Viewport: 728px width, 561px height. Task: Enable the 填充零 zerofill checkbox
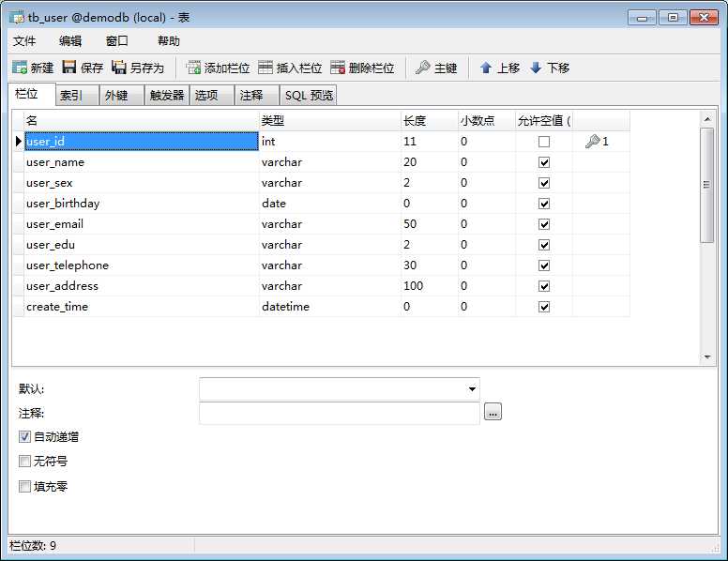[x=24, y=486]
